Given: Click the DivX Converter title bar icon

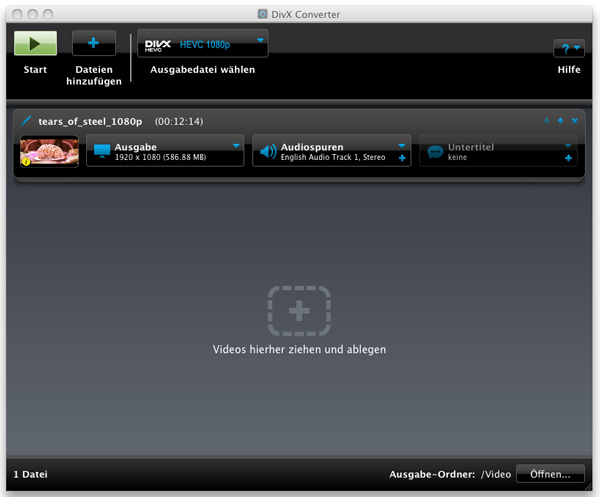Looking at the screenshot, I should (x=262, y=14).
